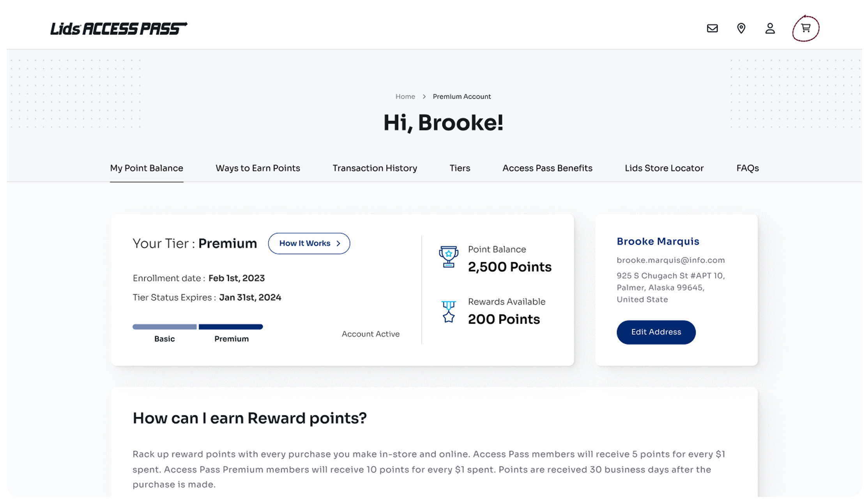
Task: Open the Lids Store Locator tab
Action: click(664, 168)
